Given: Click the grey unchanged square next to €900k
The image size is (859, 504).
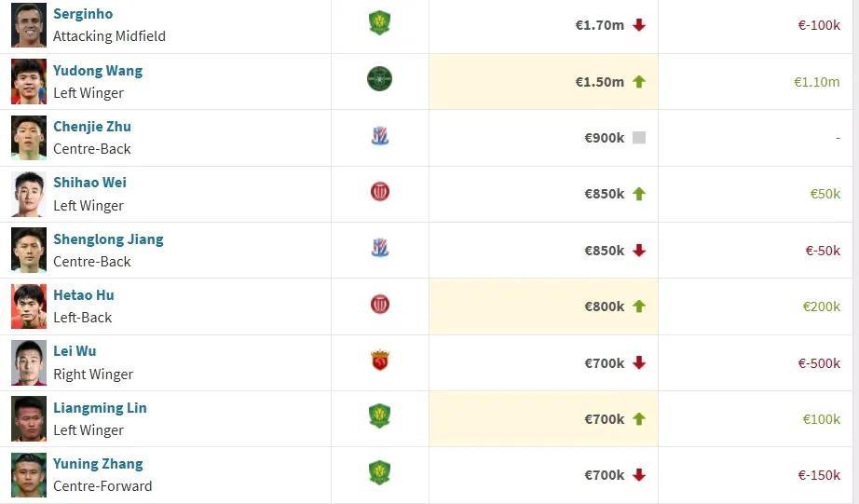Looking at the screenshot, I should tap(639, 138).
